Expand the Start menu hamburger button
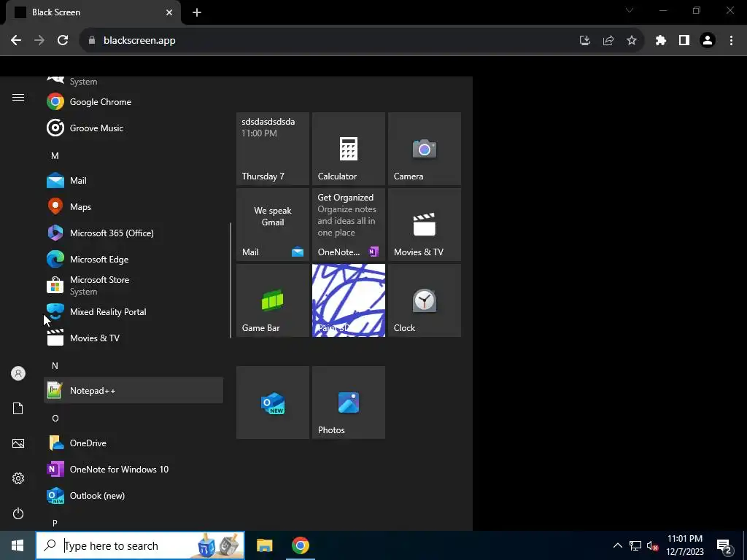Screen dimensions: 747x560 tap(18, 98)
